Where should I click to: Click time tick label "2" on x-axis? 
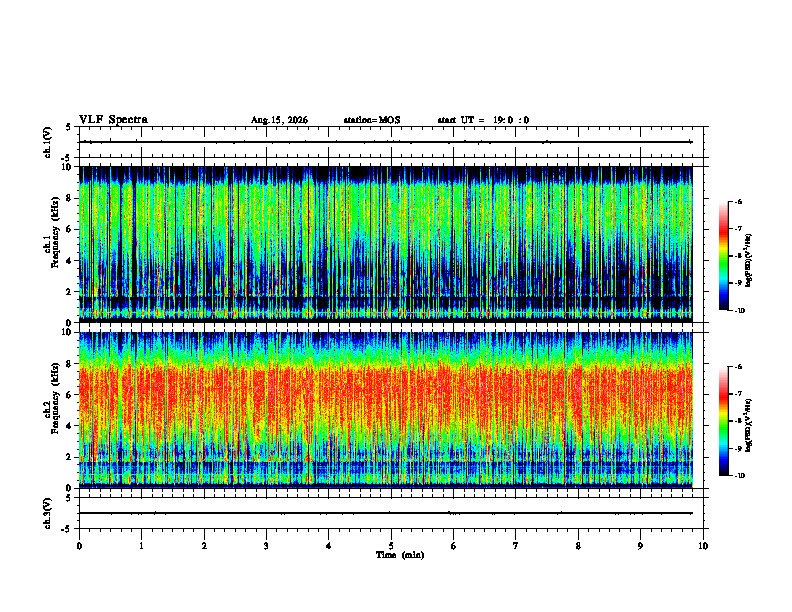point(204,546)
